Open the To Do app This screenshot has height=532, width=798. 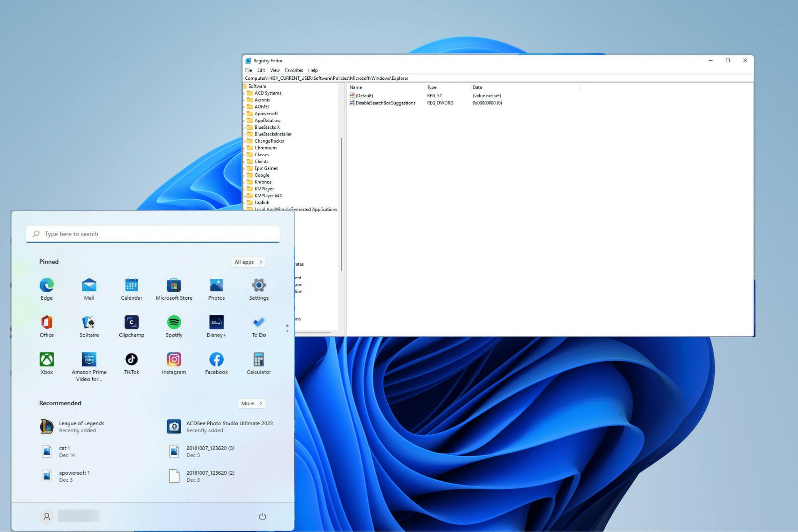coord(259,326)
